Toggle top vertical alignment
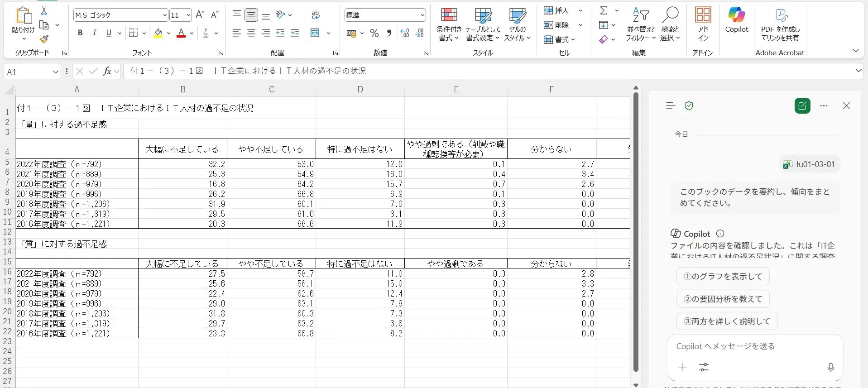Image resolution: width=868 pixels, height=388 pixels. 236,15
